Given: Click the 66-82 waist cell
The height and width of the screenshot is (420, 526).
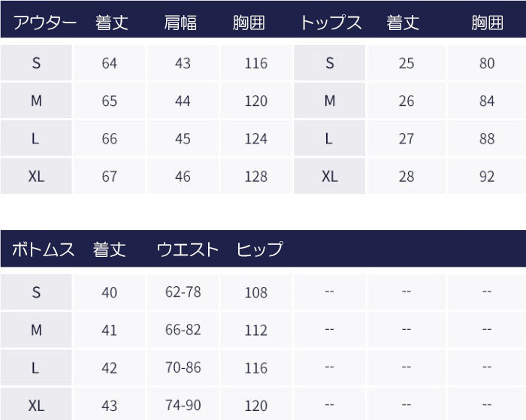Looking at the screenshot, I should (183, 330).
